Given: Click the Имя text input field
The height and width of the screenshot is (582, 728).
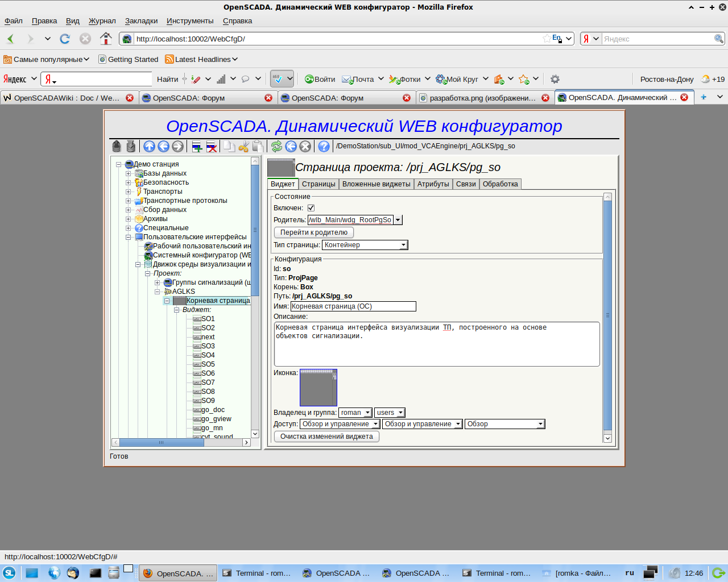Looking at the screenshot, I should tap(353, 306).
